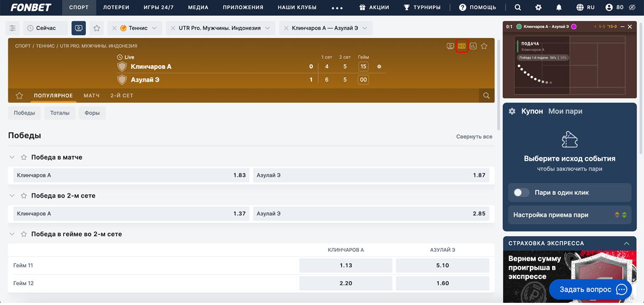Open Настройка приема пари selector

click(x=569, y=215)
